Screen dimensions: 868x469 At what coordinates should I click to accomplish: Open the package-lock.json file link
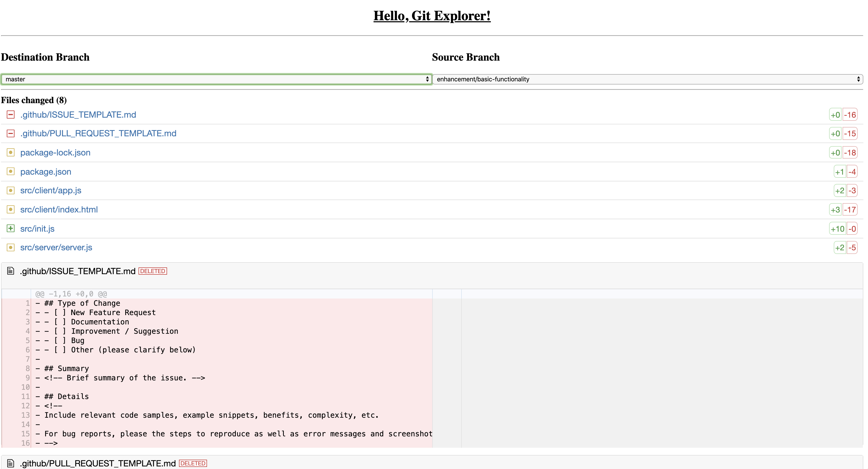pyautogui.click(x=55, y=153)
